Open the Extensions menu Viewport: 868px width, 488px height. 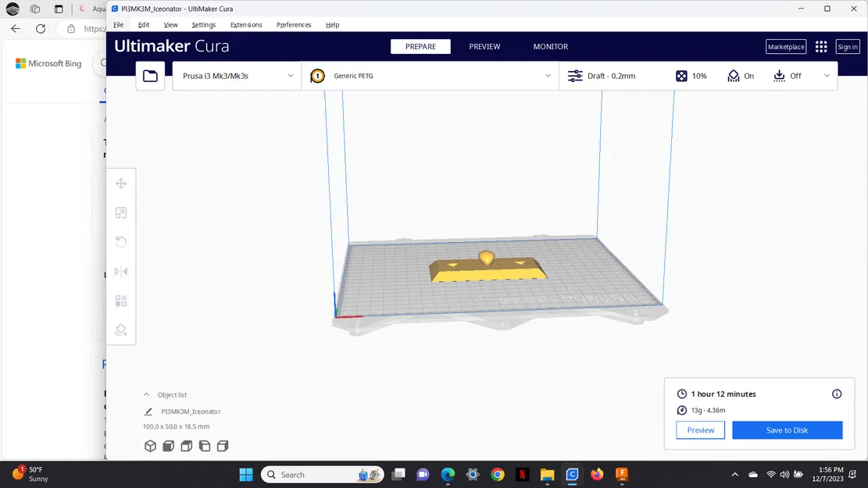(x=246, y=25)
